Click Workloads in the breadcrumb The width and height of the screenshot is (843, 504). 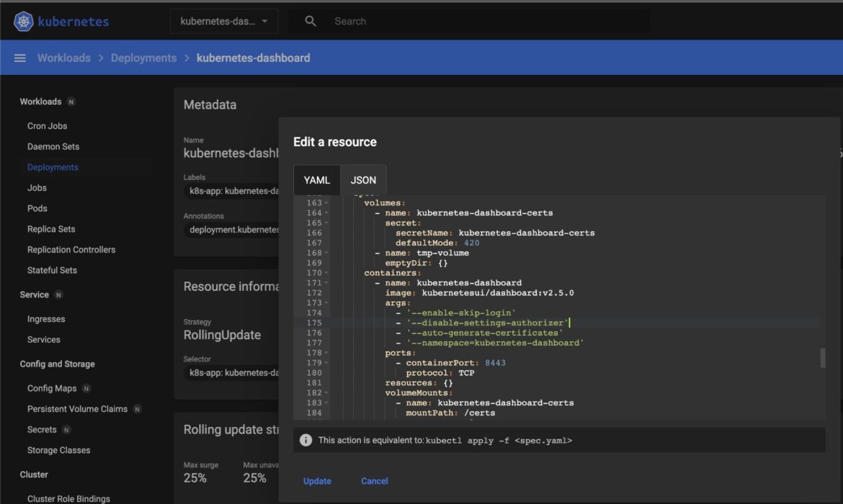coord(64,58)
